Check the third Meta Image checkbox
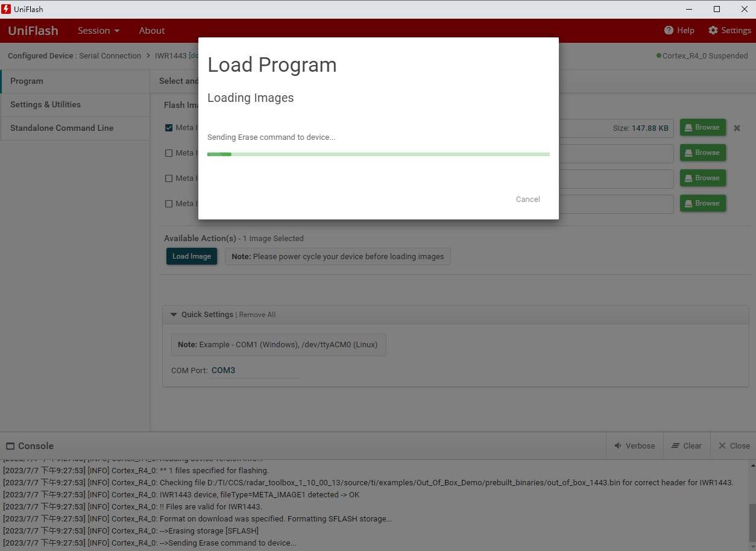Screen dimensions: 756x551 coord(169,178)
